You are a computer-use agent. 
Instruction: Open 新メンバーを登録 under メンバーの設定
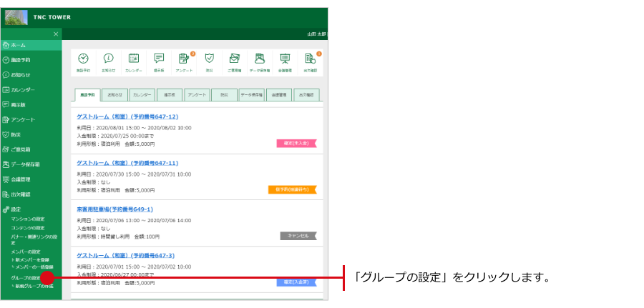[33, 259]
